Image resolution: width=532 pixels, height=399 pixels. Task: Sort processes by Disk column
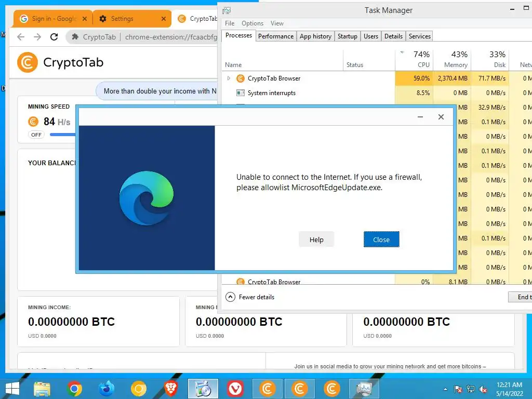coord(490,60)
